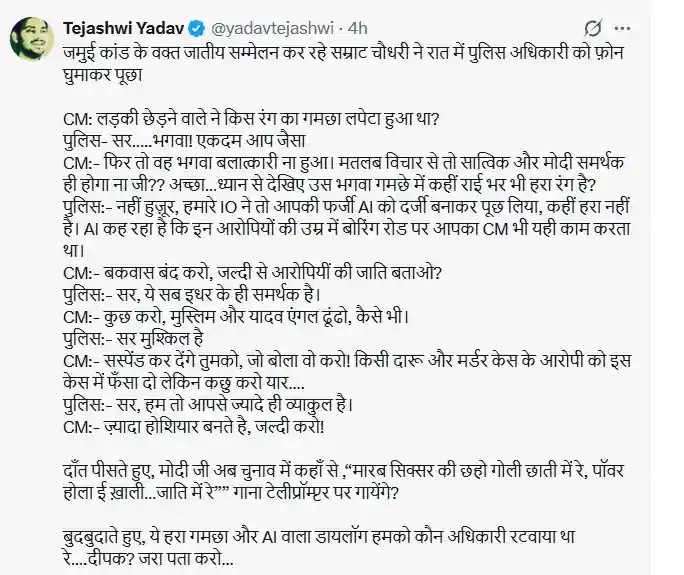684x575 pixels.
Task: Click the line 'CM: लड़की छेड़ने वाले'
Action: [x=250, y=119]
